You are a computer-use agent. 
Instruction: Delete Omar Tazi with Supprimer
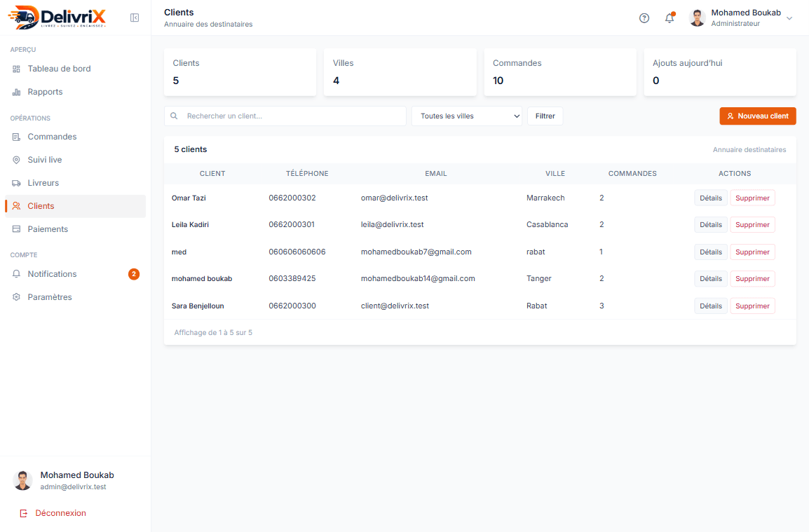[x=752, y=198]
